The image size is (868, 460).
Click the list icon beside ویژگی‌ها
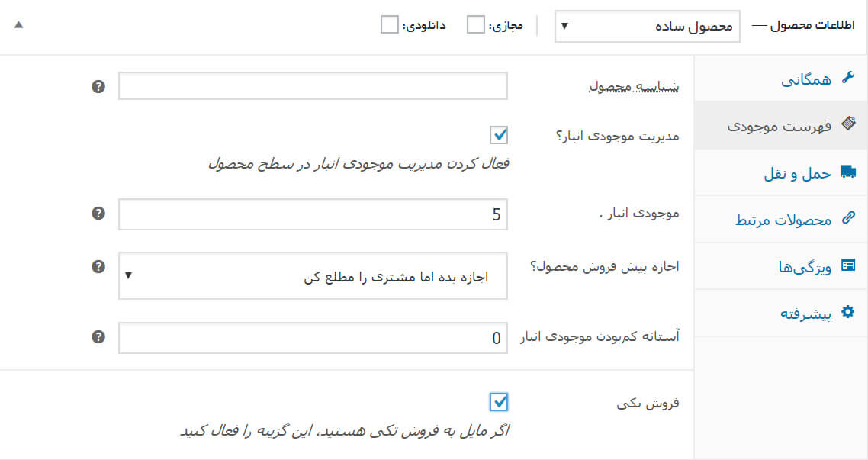tap(848, 265)
